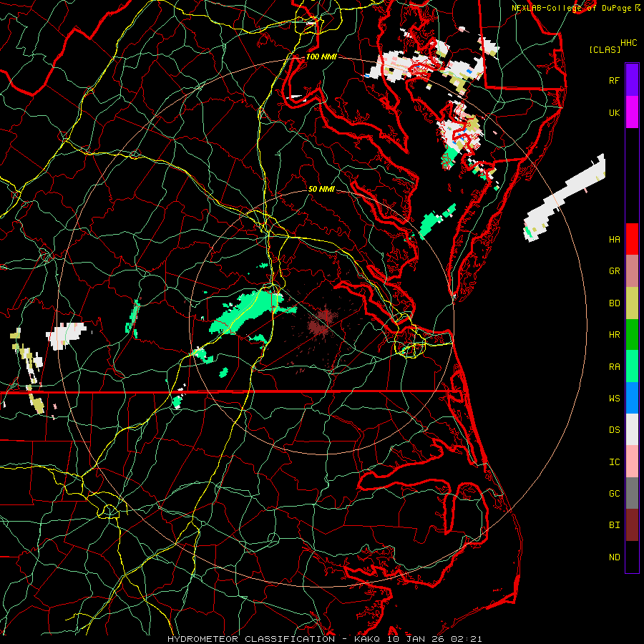Pick the gray GC legend swatch
Screen dimensions: 644x644
[x=632, y=493]
